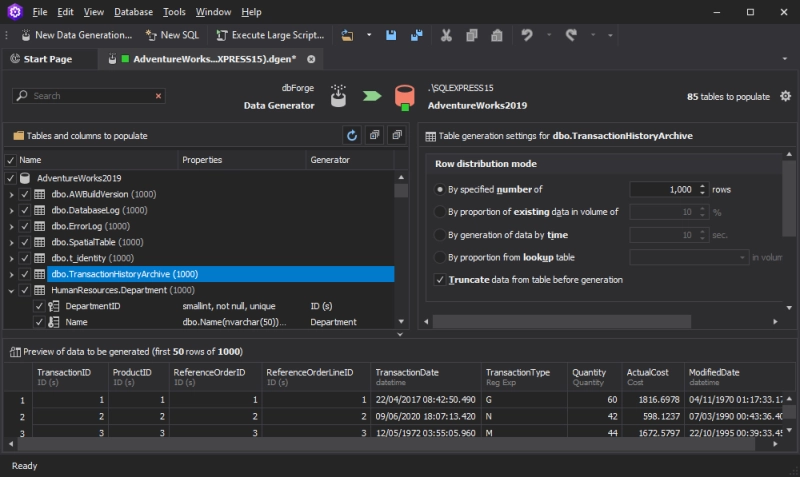The width and height of the screenshot is (800, 477).
Task: Open the Tools menu
Action: click(x=174, y=12)
